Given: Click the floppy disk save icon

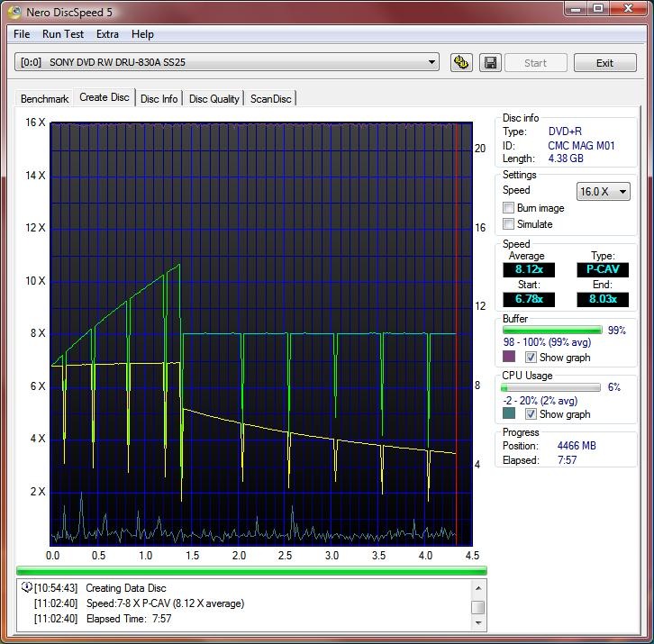Looking at the screenshot, I should (x=490, y=63).
